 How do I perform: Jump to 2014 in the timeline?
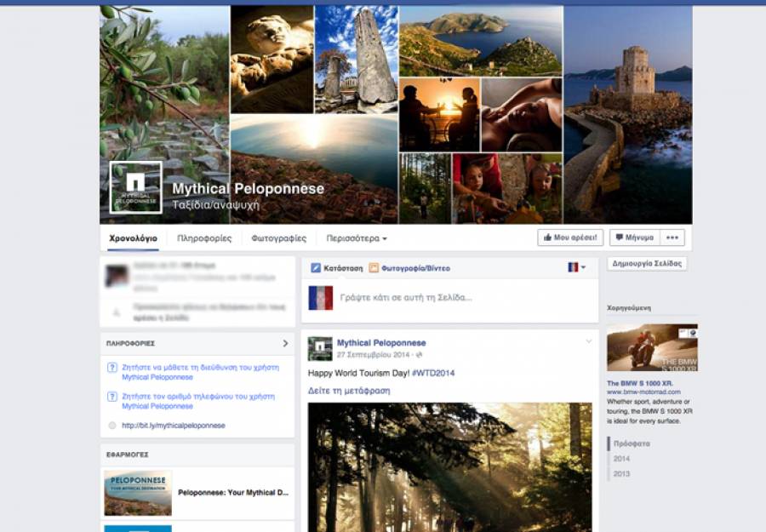tap(622, 459)
